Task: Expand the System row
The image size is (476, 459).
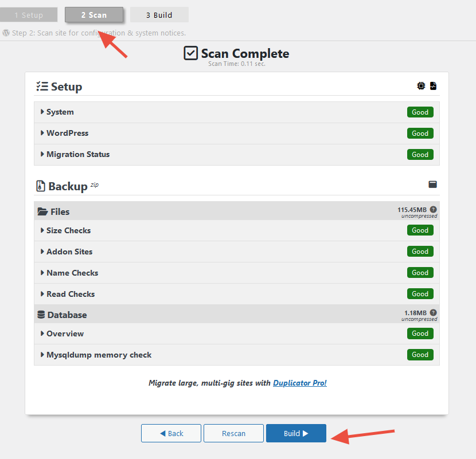Action: (60, 112)
